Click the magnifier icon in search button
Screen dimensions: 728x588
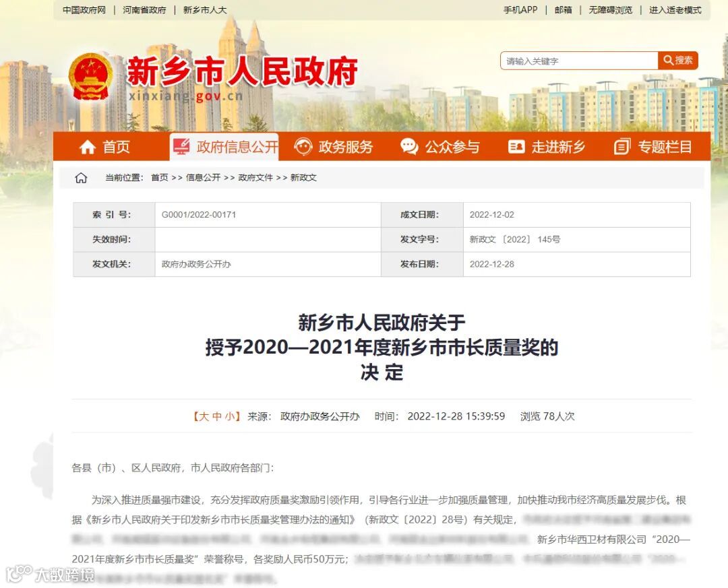(x=668, y=61)
